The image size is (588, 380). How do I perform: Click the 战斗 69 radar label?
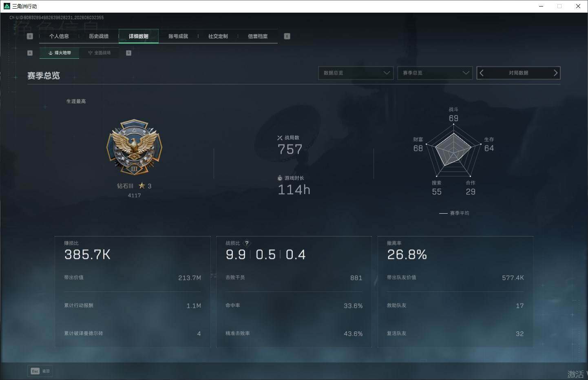(453, 115)
